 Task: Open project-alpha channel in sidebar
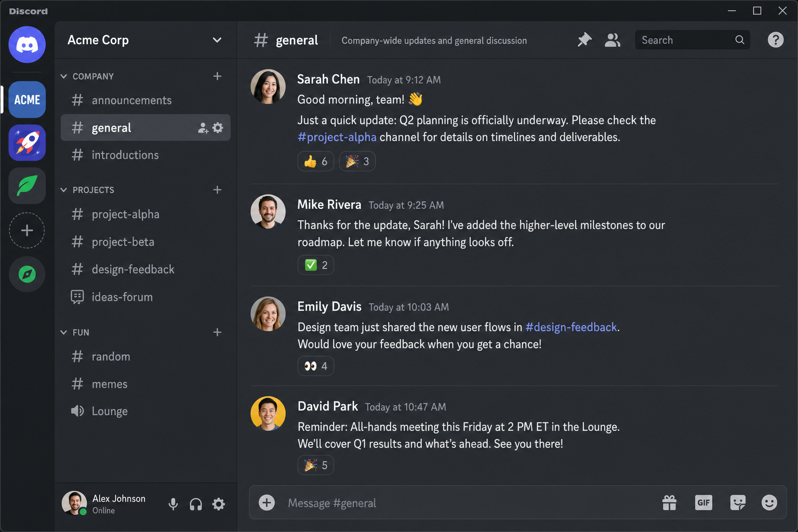click(145, 214)
